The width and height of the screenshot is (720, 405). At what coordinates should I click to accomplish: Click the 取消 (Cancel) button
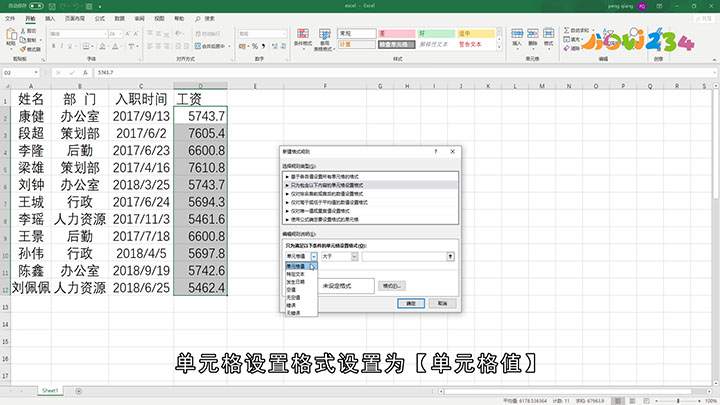pyautogui.click(x=442, y=304)
